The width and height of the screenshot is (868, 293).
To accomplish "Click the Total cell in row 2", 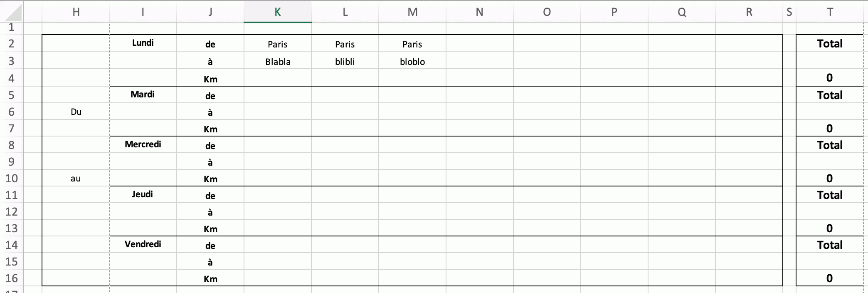I will coord(830,44).
